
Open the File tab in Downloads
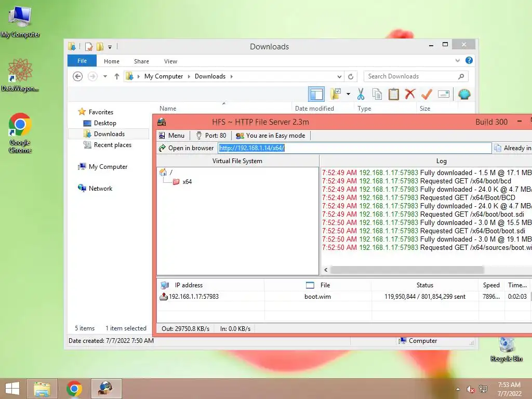pyautogui.click(x=82, y=61)
